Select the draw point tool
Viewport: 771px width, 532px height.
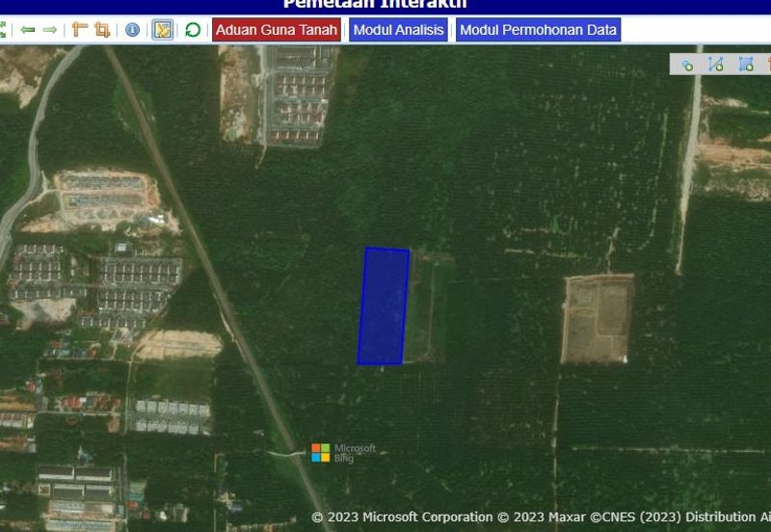(x=687, y=65)
